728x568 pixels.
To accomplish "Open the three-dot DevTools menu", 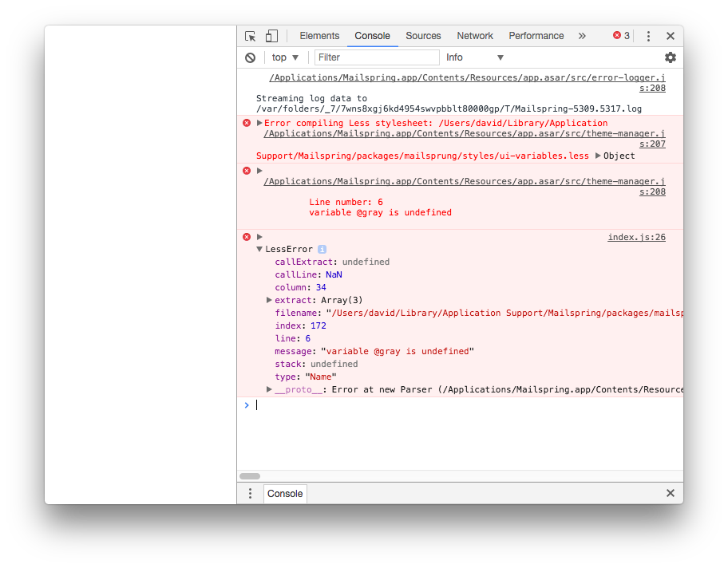I will click(648, 36).
